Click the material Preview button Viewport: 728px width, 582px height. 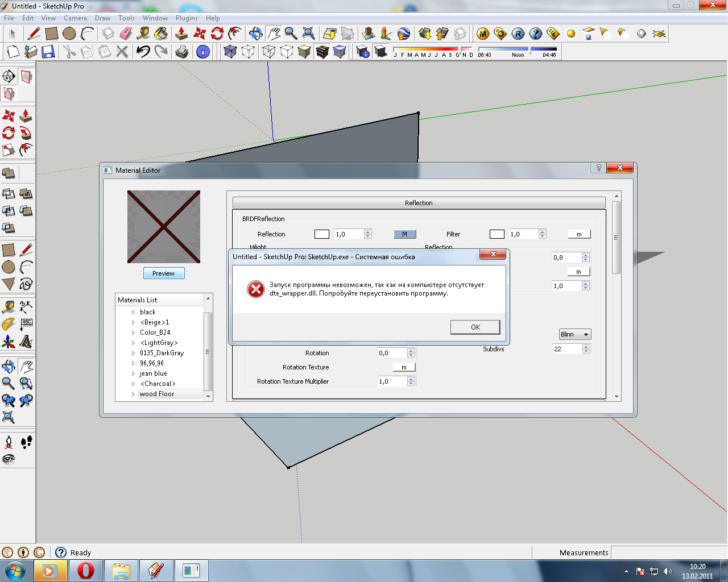(164, 273)
